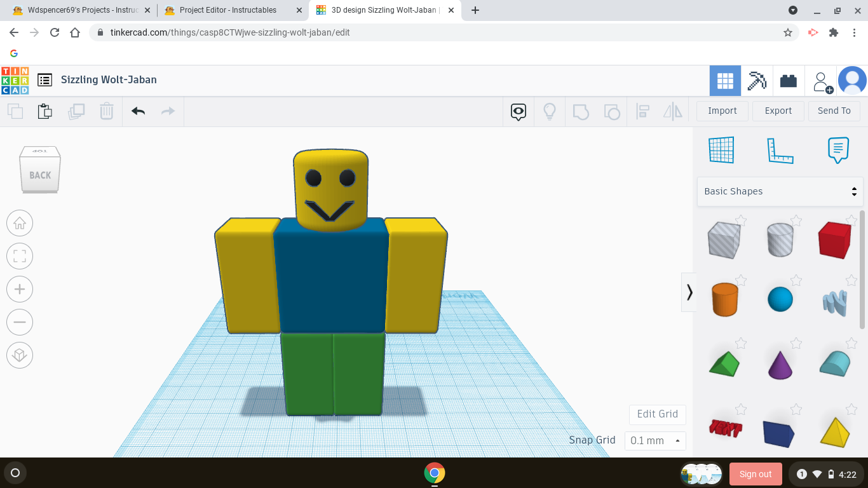
Task: Select the red Text shape
Action: point(725,428)
